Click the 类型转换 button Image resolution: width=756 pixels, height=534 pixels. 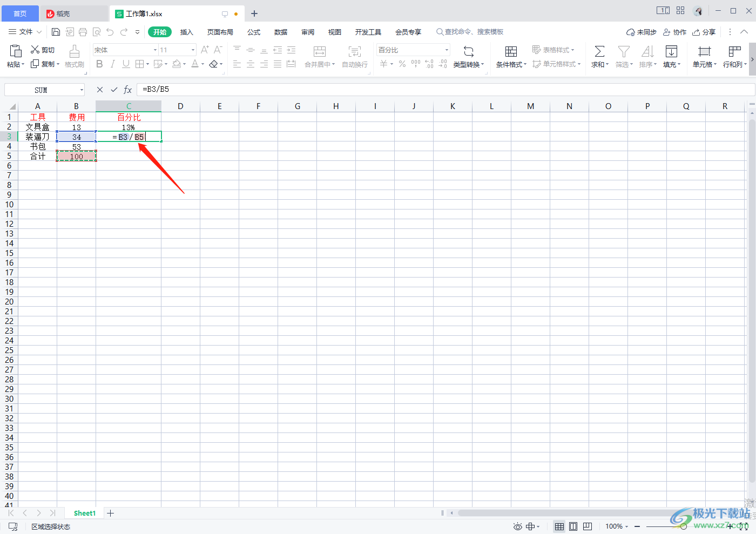tap(469, 56)
